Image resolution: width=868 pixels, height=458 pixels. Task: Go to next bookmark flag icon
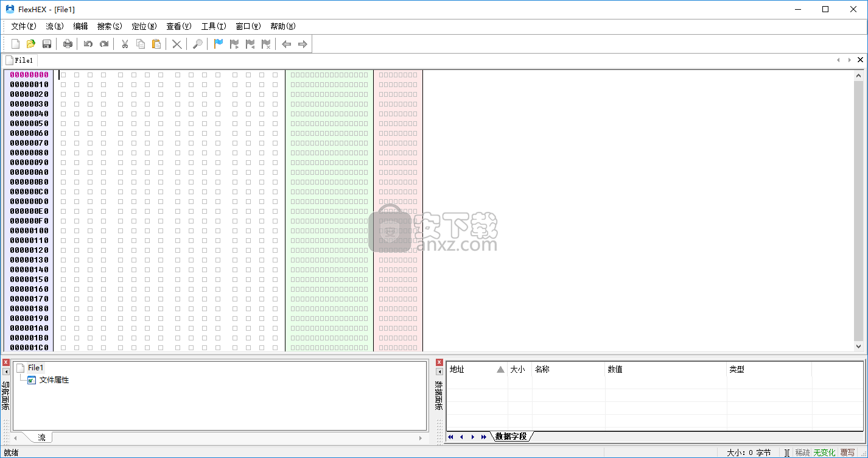pos(234,44)
